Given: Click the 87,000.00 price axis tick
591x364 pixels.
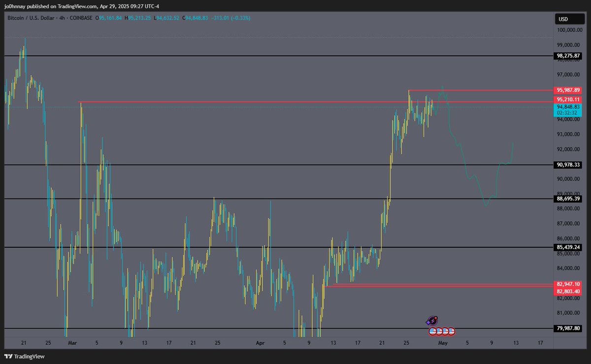Looking at the screenshot, I should pyautogui.click(x=569, y=224).
